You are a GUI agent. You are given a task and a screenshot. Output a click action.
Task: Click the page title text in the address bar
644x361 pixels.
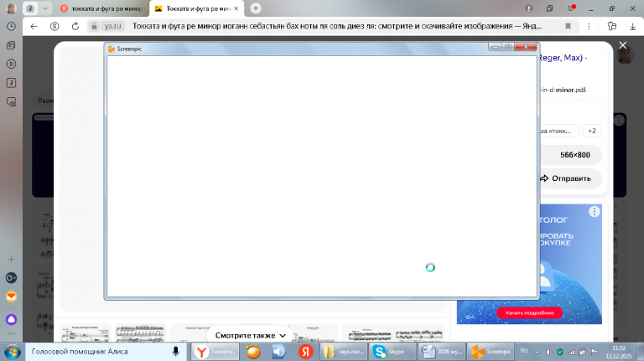click(337, 26)
